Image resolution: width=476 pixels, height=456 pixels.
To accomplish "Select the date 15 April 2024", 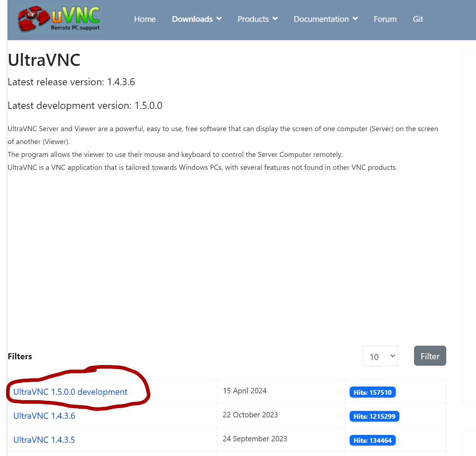I will [x=245, y=391].
